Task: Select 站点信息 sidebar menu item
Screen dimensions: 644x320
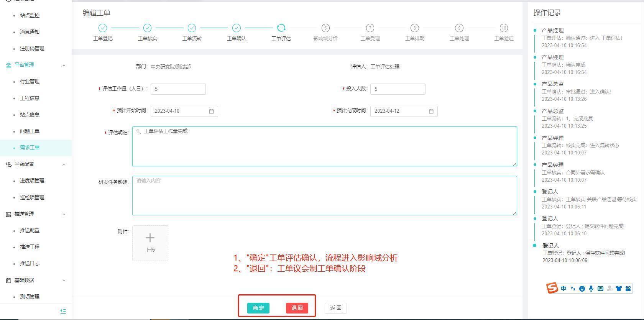Action: (x=30, y=115)
